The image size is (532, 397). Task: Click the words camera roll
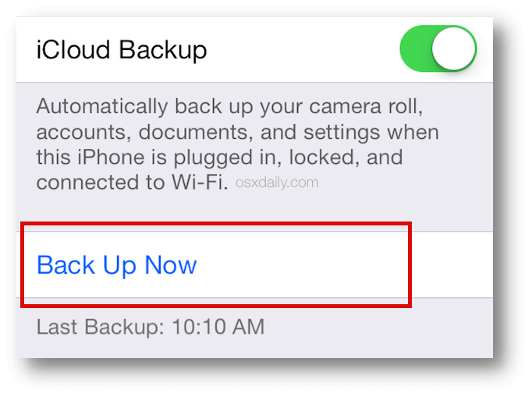366,107
